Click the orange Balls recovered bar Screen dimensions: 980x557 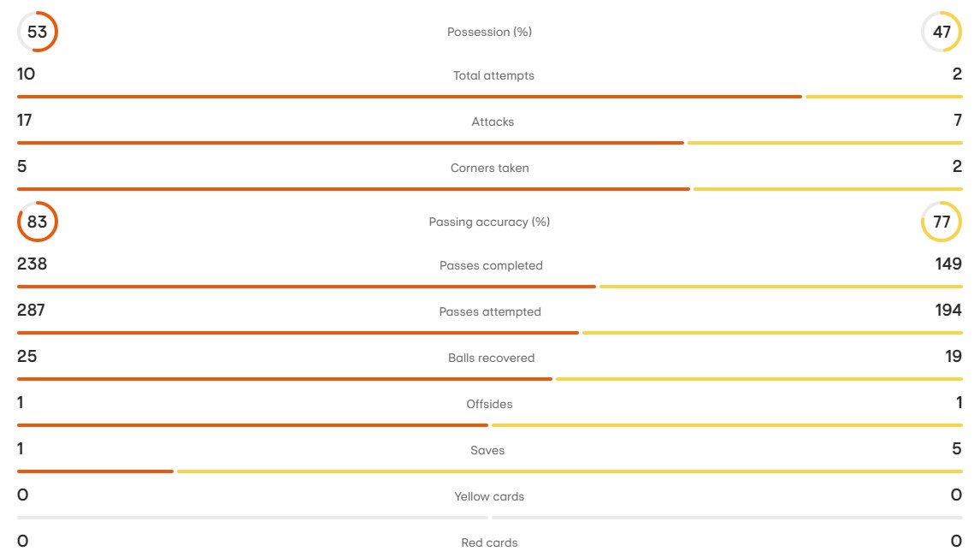coord(285,379)
